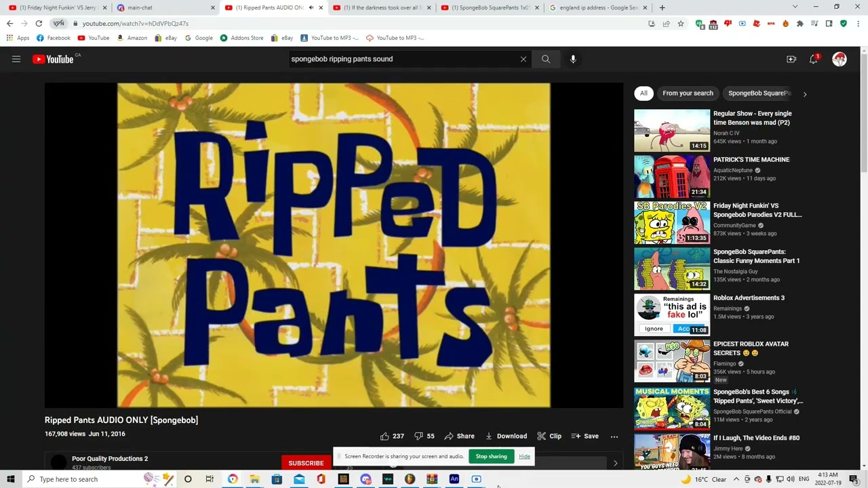This screenshot has height=488, width=868.
Task: Open the Extensions puzzle piece menu
Action: [x=800, y=24]
